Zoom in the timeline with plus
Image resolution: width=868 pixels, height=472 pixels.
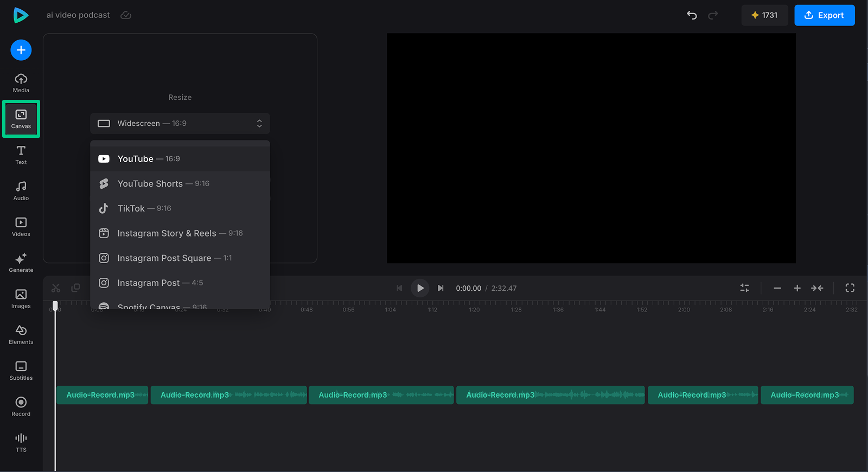(797, 288)
